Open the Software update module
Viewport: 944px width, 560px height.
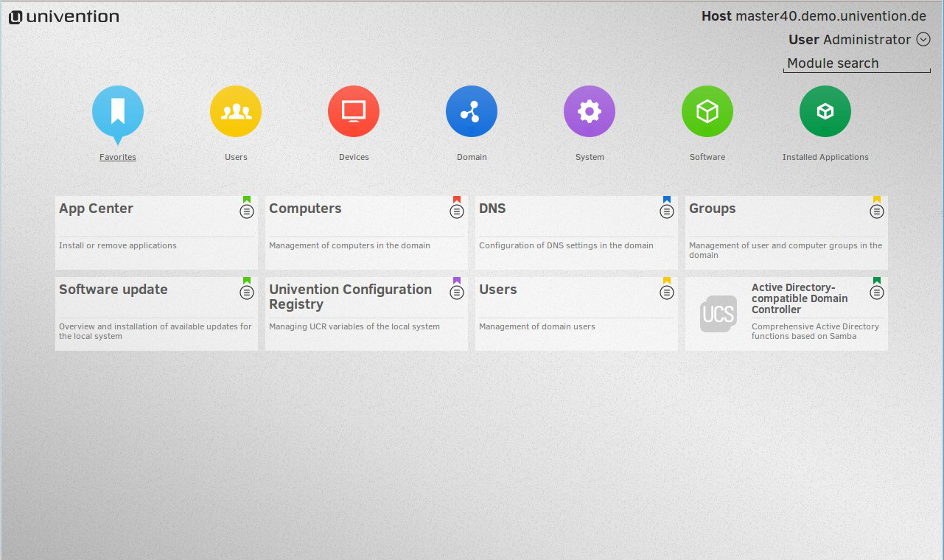point(156,313)
